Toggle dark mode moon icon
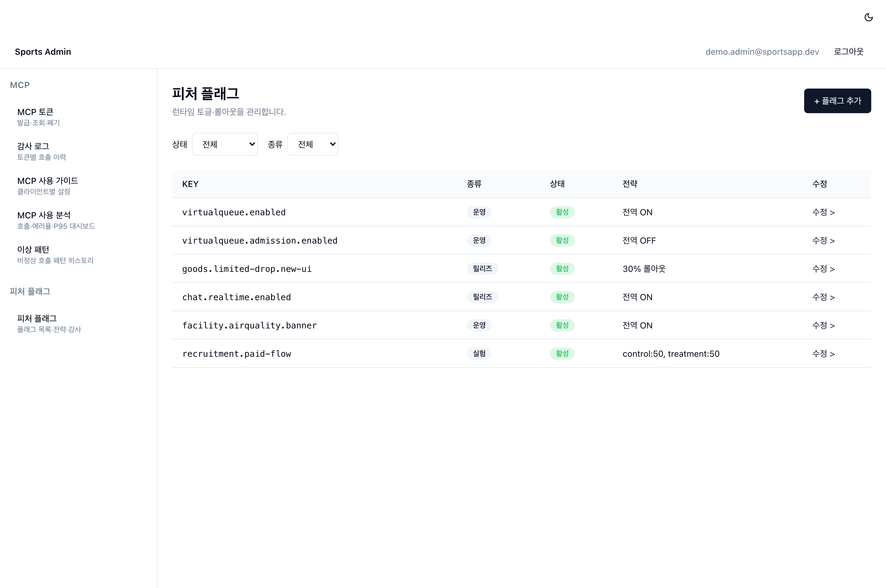Screen dimensions: 886x588 pyautogui.click(x=868, y=17)
